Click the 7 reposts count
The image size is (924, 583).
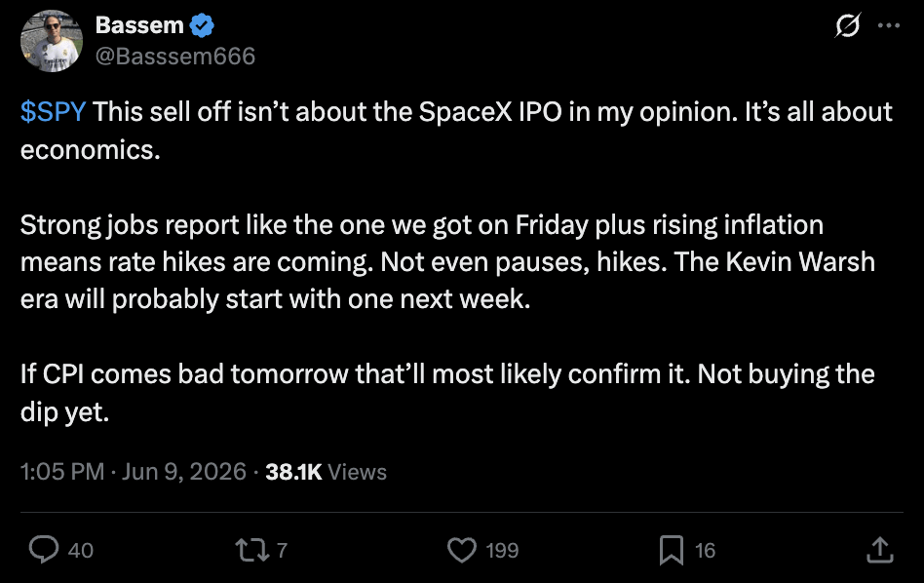coord(283,550)
